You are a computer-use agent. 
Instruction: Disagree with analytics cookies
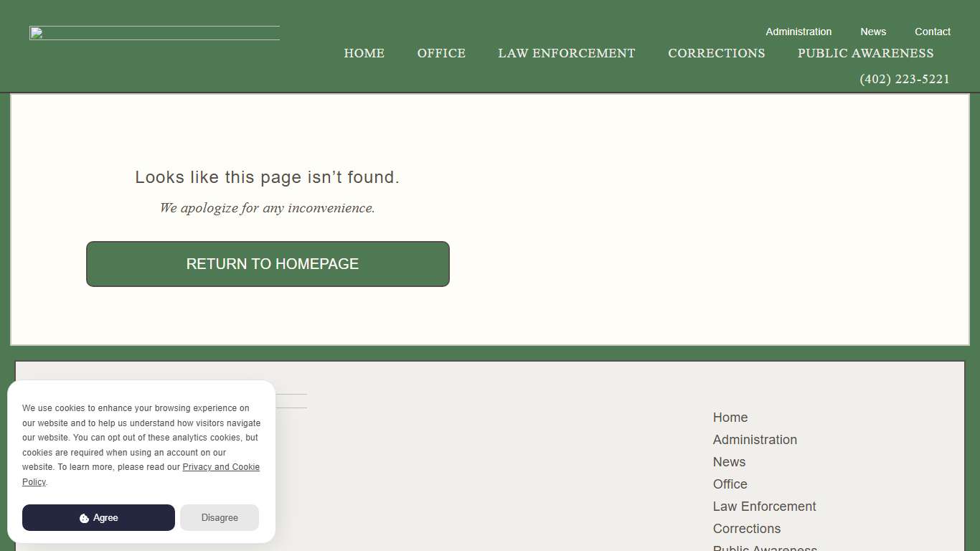point(220,517)
